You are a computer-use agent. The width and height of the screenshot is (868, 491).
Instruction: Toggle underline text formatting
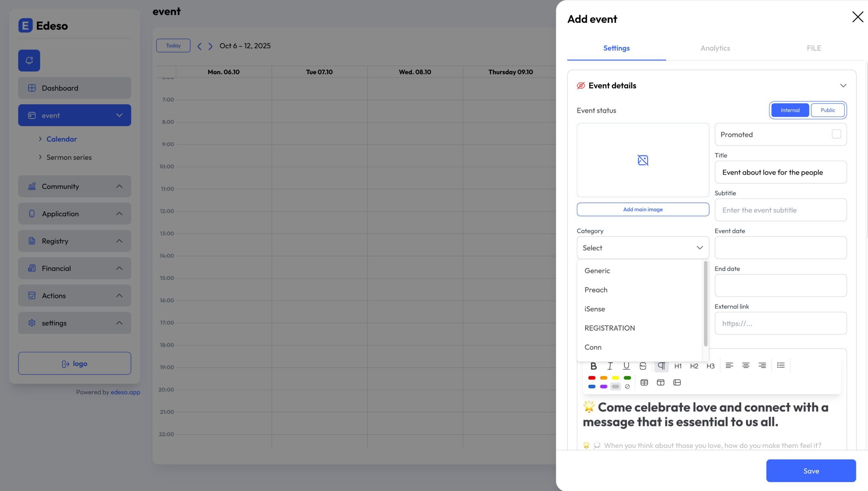pos(626,366)
